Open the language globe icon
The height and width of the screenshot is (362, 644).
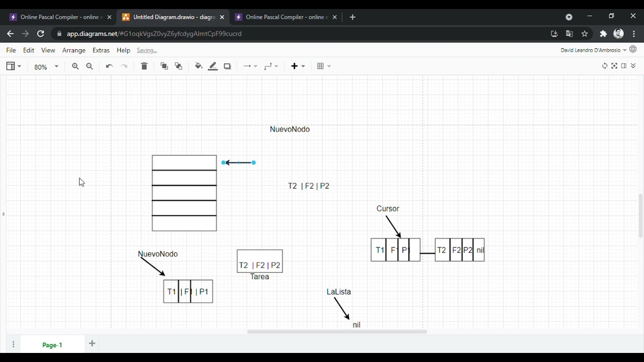[x=633, y=50]
